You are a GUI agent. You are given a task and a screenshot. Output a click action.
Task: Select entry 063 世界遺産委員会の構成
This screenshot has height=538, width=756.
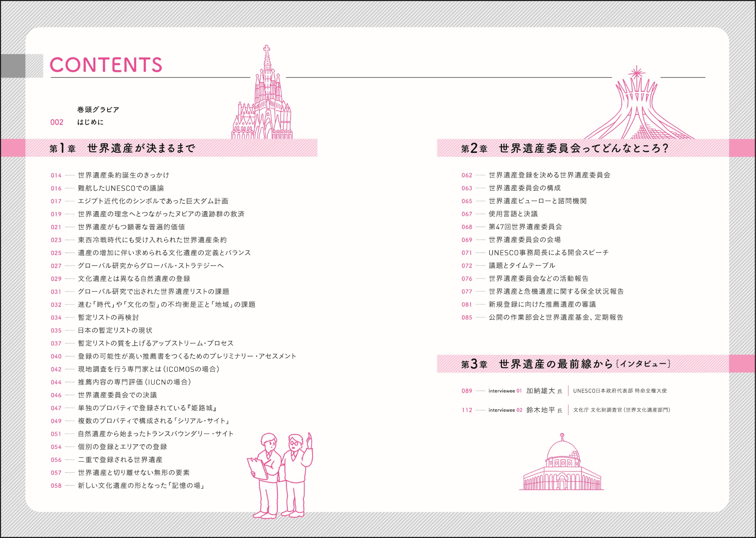point(511,188)
